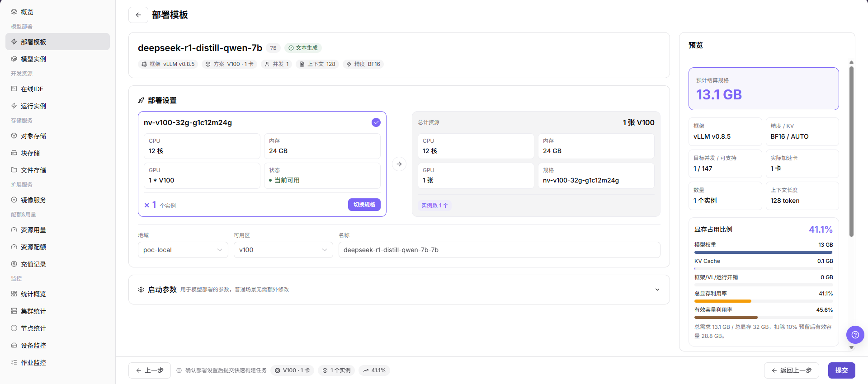The width and height of the screenshot is (868, 384).
Task: Click the 1 / 147 concurrency value
Action: (703, 169)
